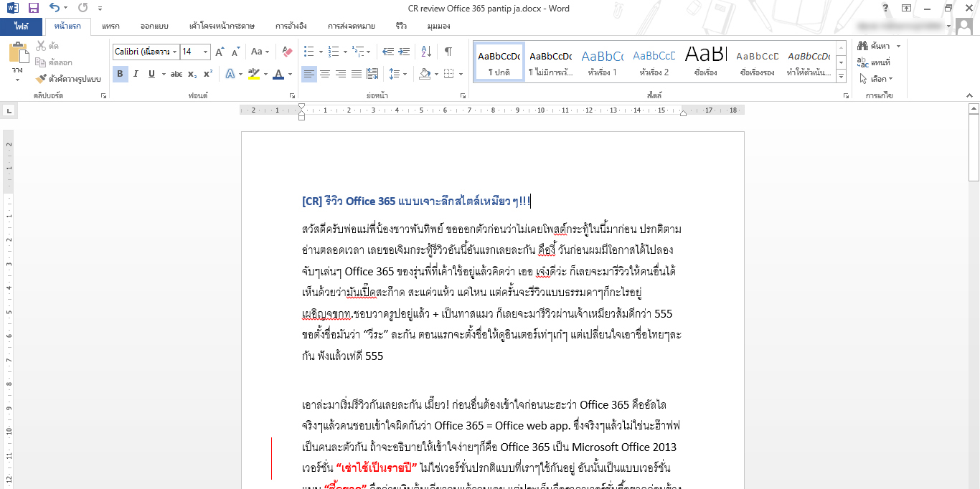Click the Text Effects glowing A icon
This screenshot has width=980, height=489.
[x=230, y=74]
